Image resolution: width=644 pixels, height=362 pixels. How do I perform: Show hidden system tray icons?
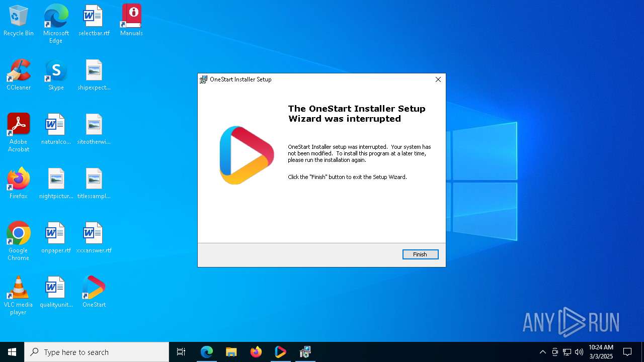(542, 352)
